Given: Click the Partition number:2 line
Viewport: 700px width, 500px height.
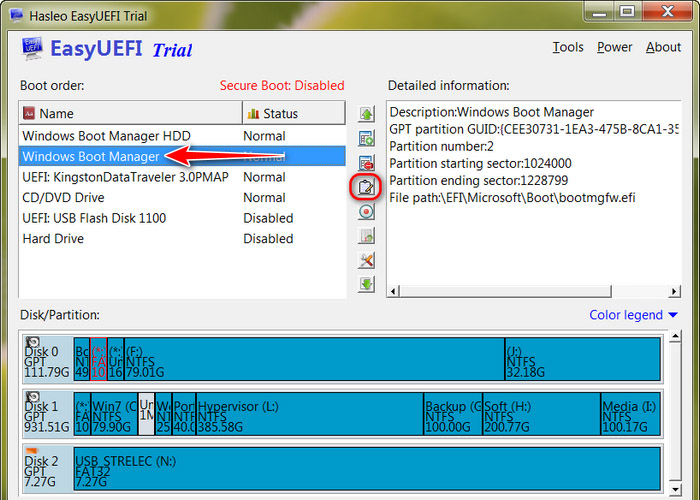Looking at the screenshot, I should pos(441,146).
